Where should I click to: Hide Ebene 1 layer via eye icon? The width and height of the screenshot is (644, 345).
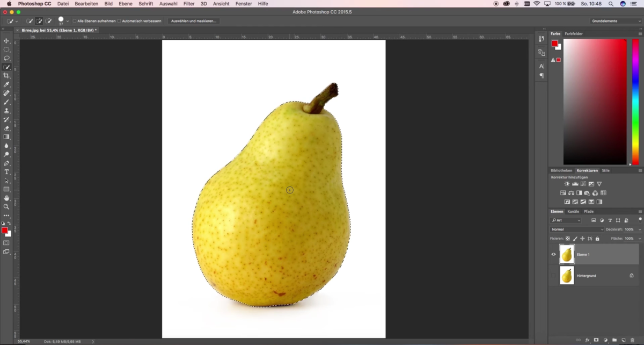[554, 254]
